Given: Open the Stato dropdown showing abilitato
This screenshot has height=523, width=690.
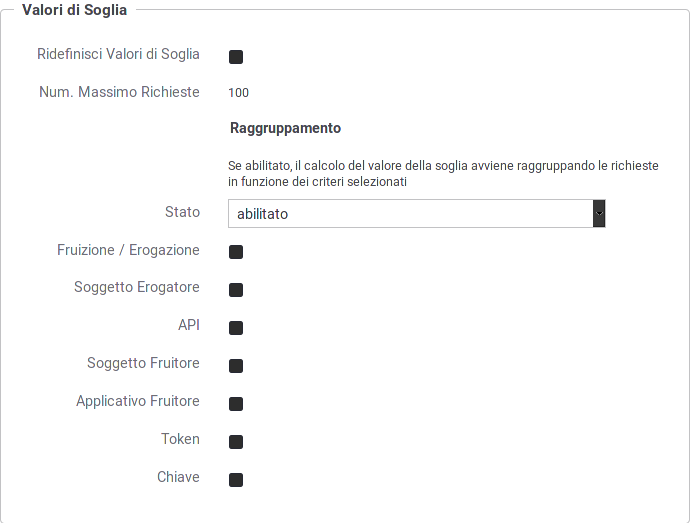Looking at the screenshot, I should [416, 214].
